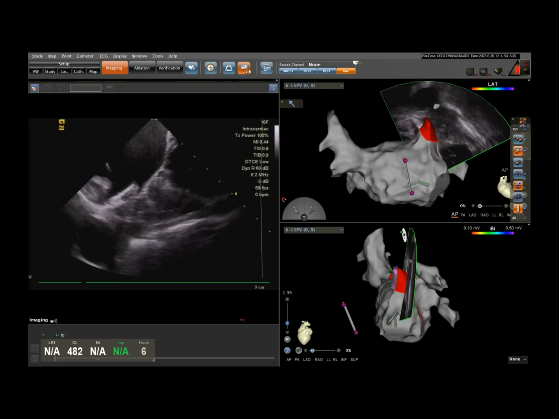Screen dimensions: 559x419
Task: Switch to the Verification mode button
Action: coord(169,67)
